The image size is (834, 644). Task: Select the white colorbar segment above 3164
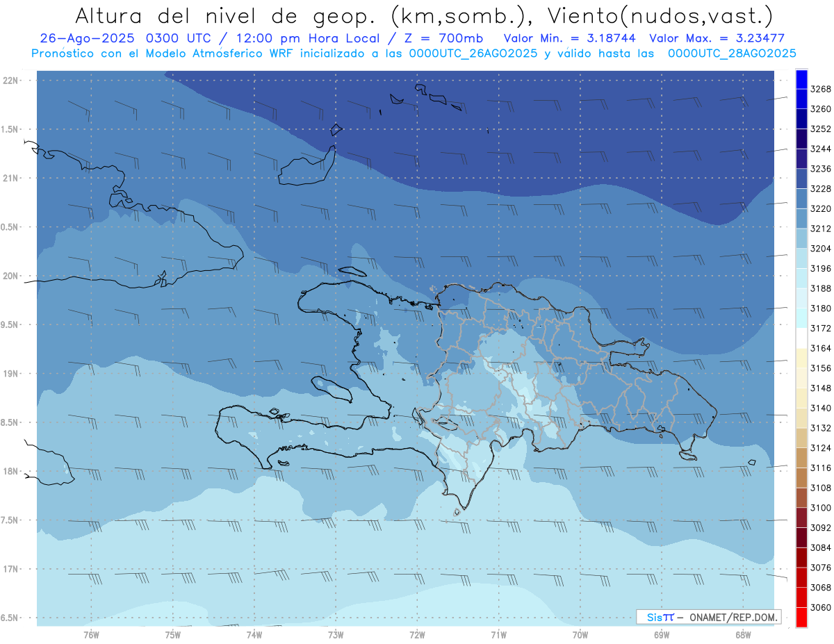tap(801, 338)
